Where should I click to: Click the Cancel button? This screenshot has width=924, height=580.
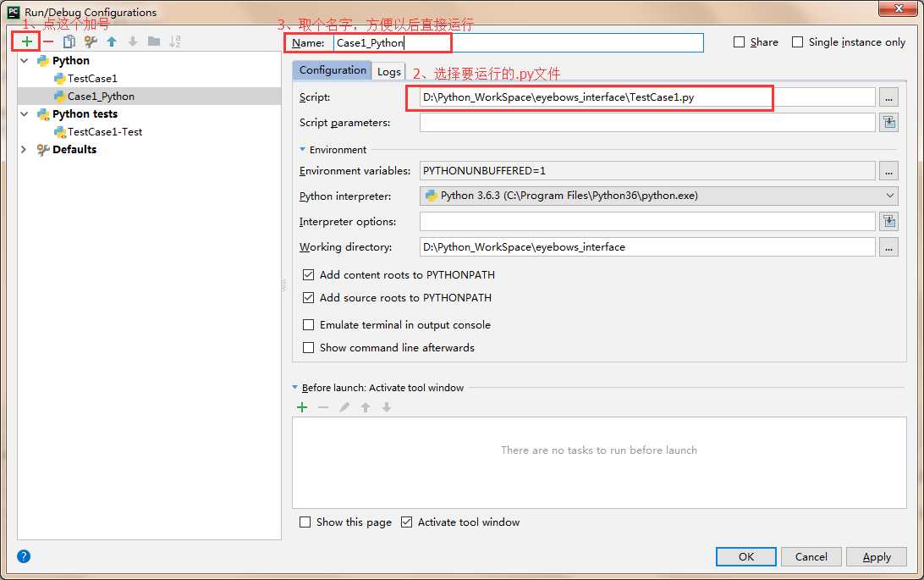tap(811, 556)
